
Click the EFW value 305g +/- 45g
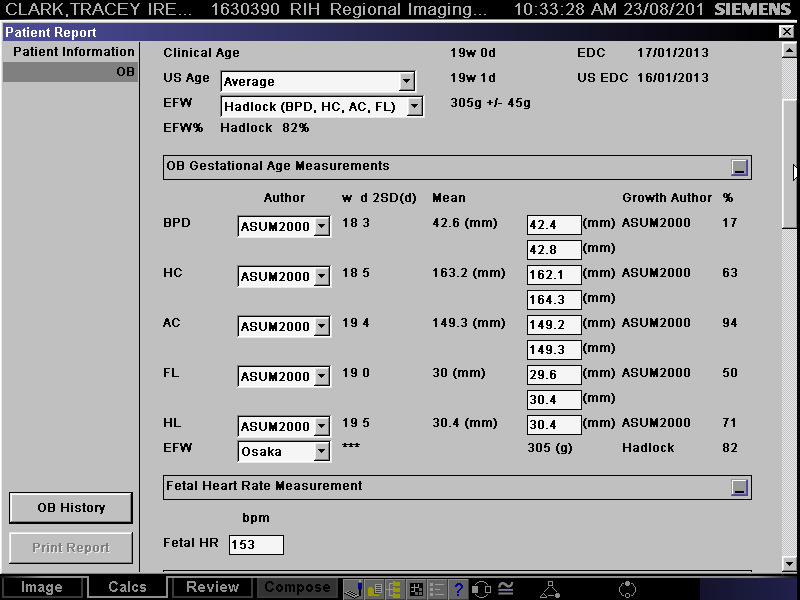(490, 103)
